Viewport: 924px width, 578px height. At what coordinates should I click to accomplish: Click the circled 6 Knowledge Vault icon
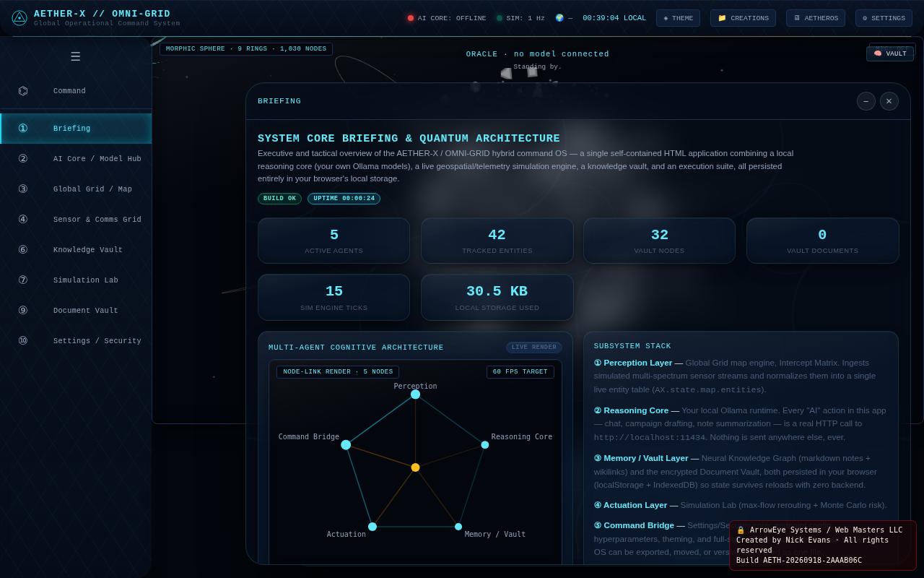tap(23, 250)
